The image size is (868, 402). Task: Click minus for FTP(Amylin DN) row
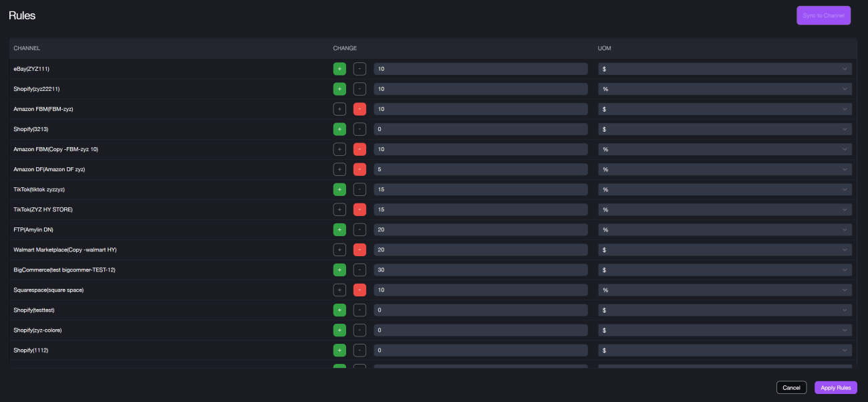click(x=359, y=229)
